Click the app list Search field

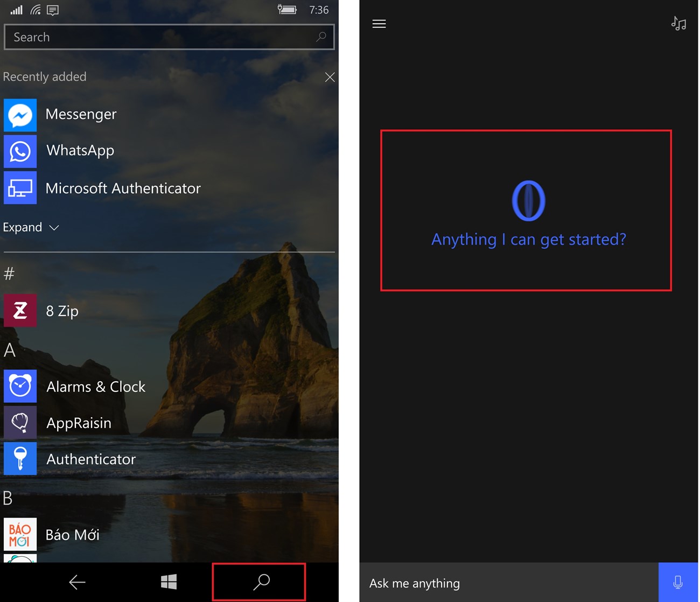pyautogui.click(x=169, y=37)
